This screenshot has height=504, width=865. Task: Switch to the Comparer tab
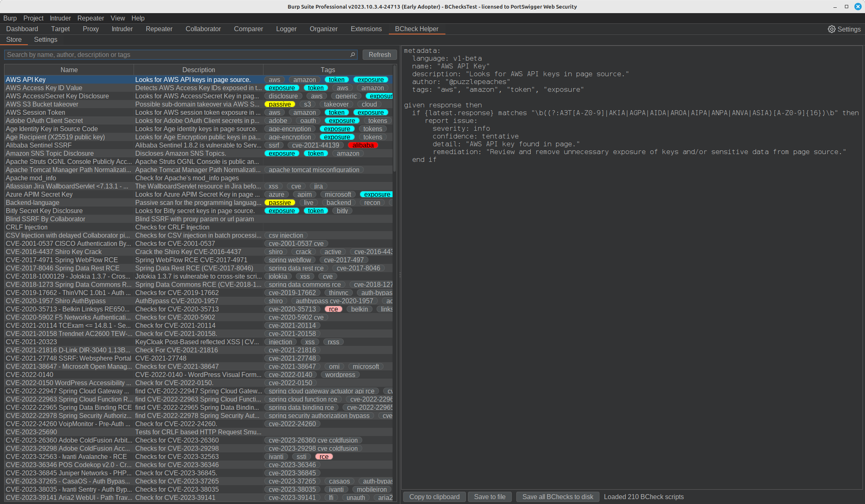[248, 29]
